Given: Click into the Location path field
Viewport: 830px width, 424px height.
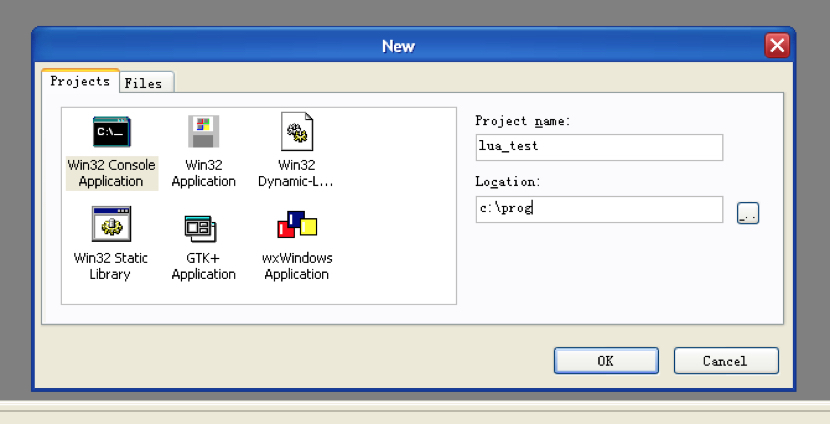Looking at the screenshot, I should (598, 209).
